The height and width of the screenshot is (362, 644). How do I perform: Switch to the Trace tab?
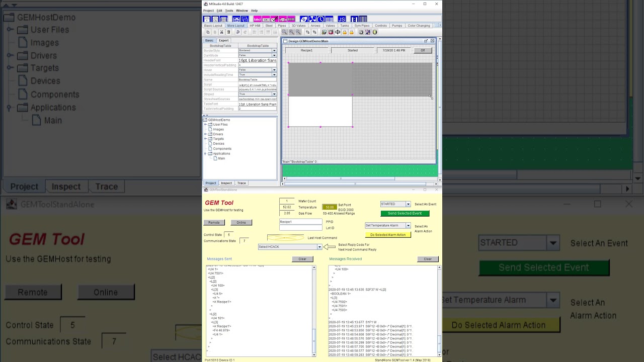242,183
